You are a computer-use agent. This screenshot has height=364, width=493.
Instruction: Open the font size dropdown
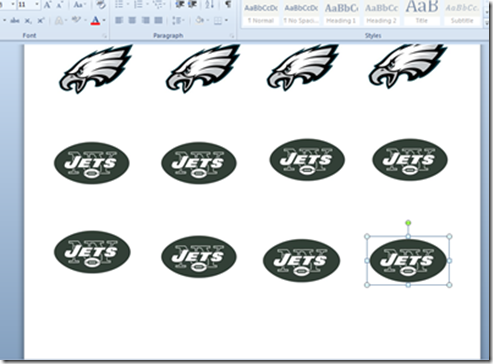coord(37,5)
